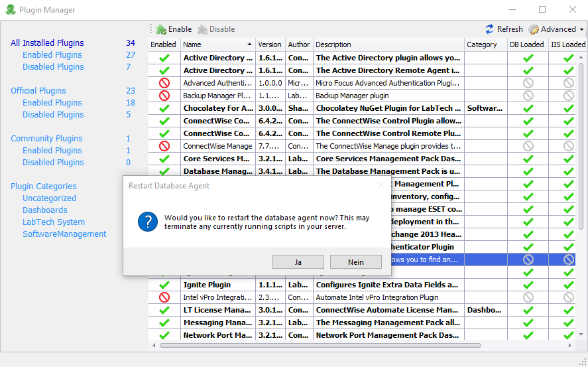
Task: Click the blue question mark icon
Action: click(x=147, y=222)
